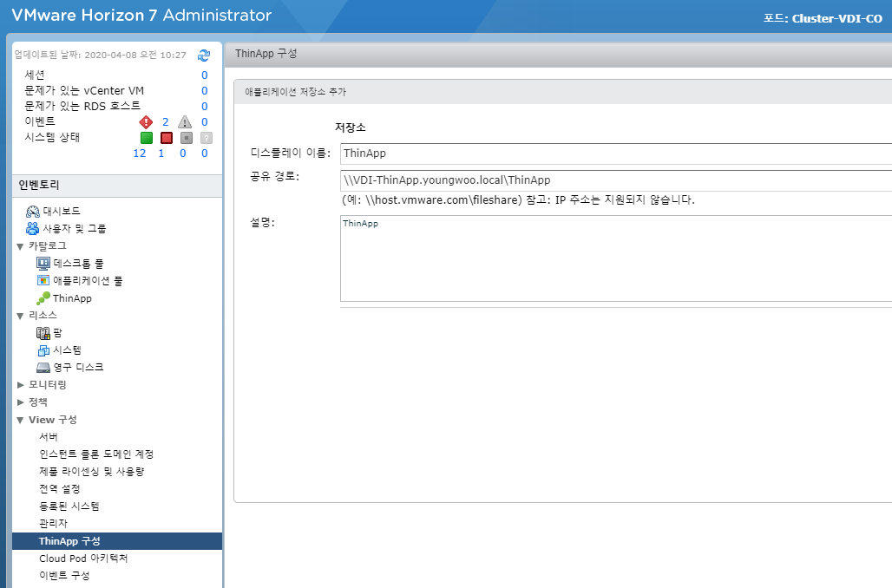Collapse the 리소스 tree section

point(20,316)
